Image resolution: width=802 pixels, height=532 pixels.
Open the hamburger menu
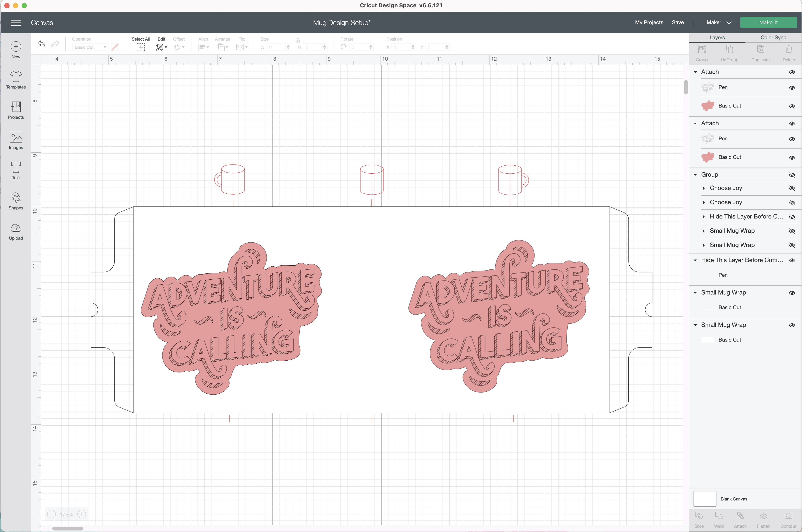point(16,22)
